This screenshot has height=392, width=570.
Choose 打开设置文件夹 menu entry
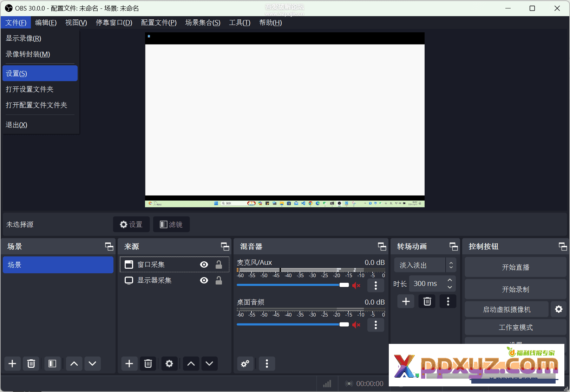40,89
